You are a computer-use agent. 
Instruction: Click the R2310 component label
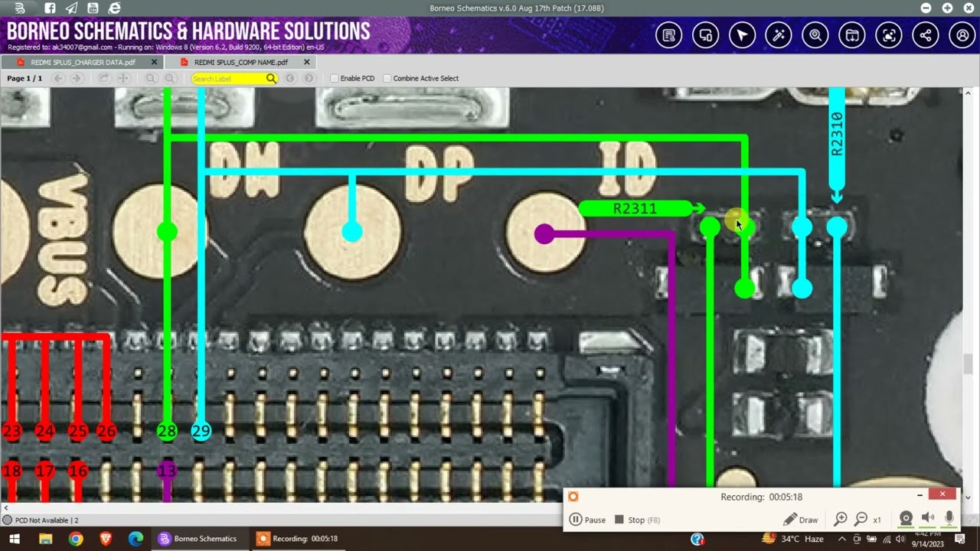[837, 135]
